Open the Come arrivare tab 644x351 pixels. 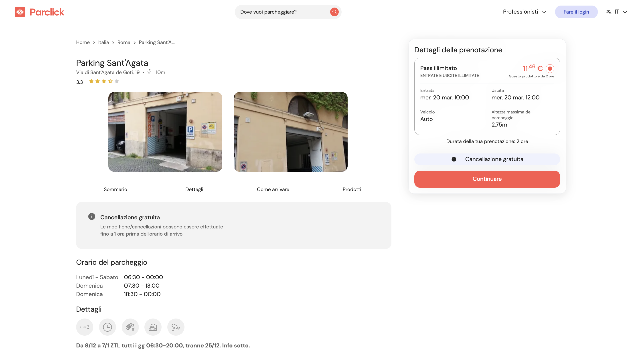(273, 189)
